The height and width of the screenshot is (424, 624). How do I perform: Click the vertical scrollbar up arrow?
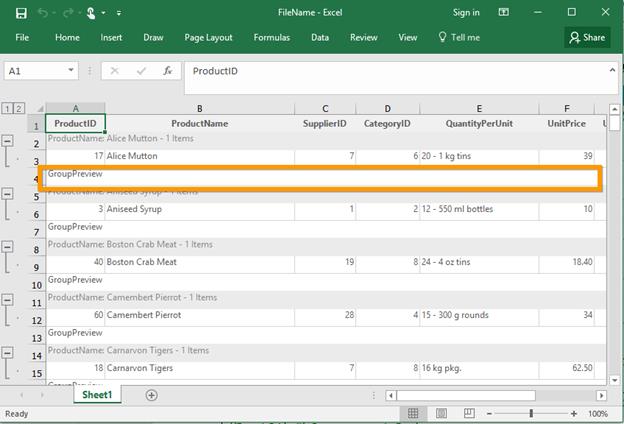coord(614,109)
